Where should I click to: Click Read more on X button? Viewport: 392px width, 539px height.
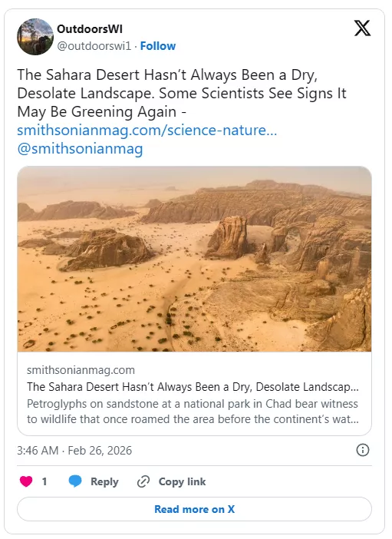pos(194,509)
